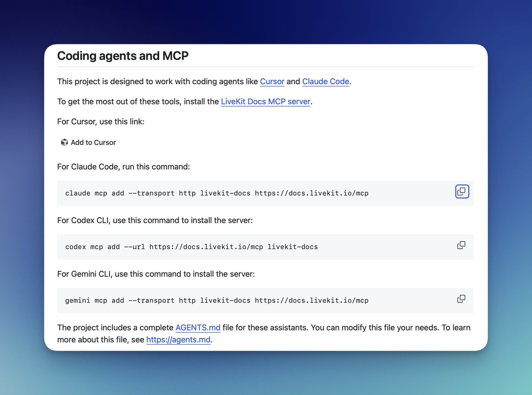Click 'For Cursor, use this link:' text
Screen dimensions: 532x395
coord(101,121)
